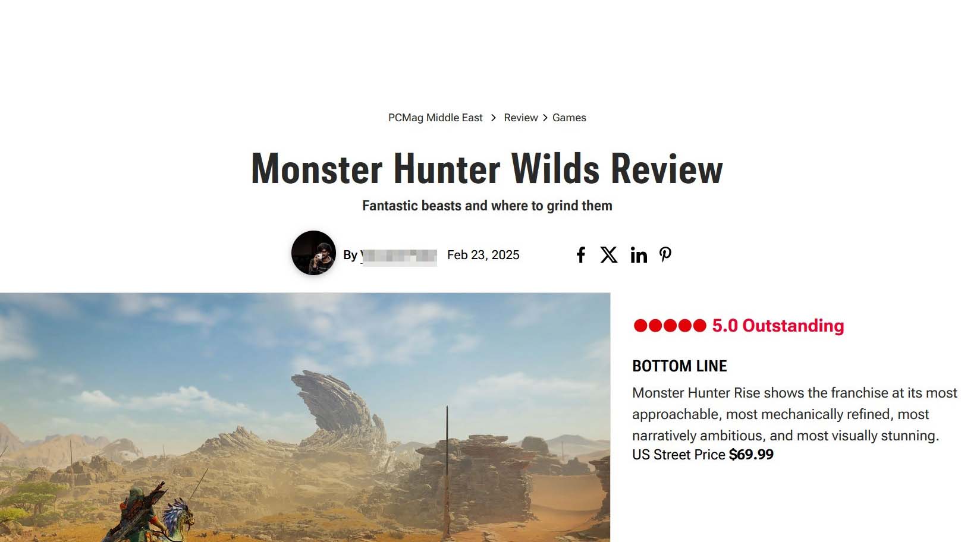Navigate to the Games breadcrumb category
This screenshot has height=542, width=980.
(x=569, y=118)
